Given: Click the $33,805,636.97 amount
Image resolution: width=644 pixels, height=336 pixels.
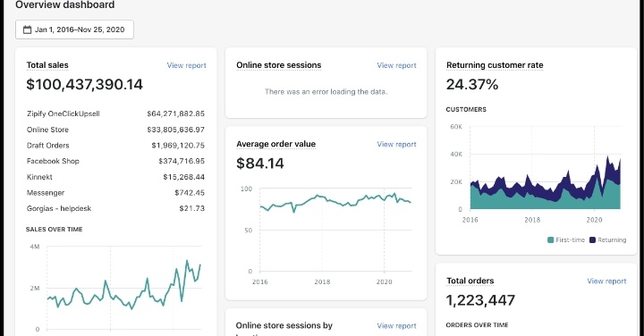Looking at the screenshot, I should coord(176,130).
